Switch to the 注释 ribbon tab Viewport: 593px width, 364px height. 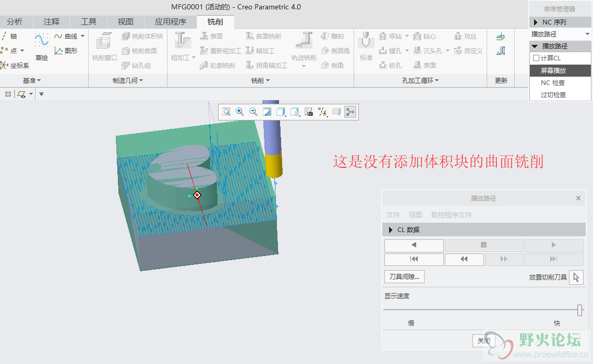coord(52,22)
